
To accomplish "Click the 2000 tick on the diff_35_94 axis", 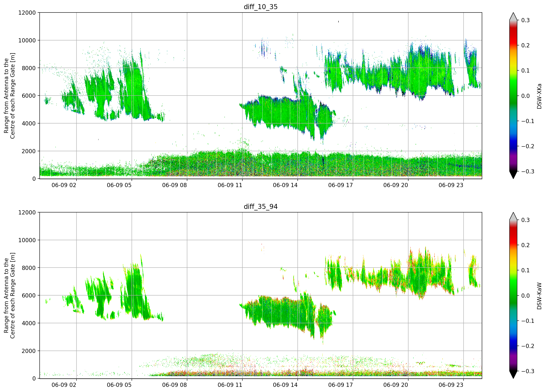I will pos(29,351).
